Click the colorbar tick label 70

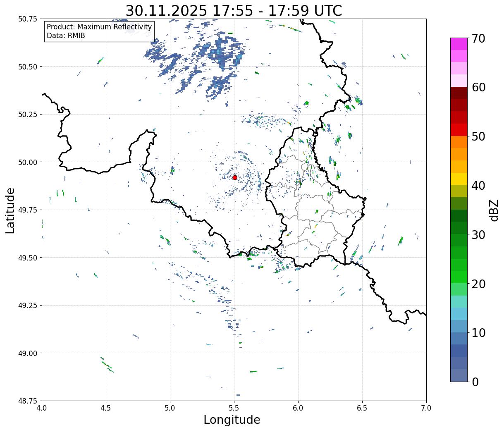click(478, 38)
